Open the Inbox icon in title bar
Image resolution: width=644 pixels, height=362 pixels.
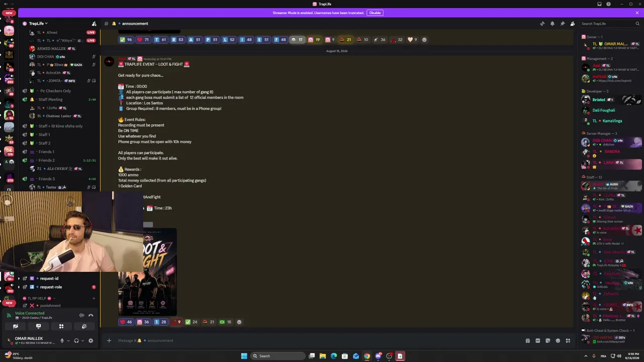click(x=599, y=4)
